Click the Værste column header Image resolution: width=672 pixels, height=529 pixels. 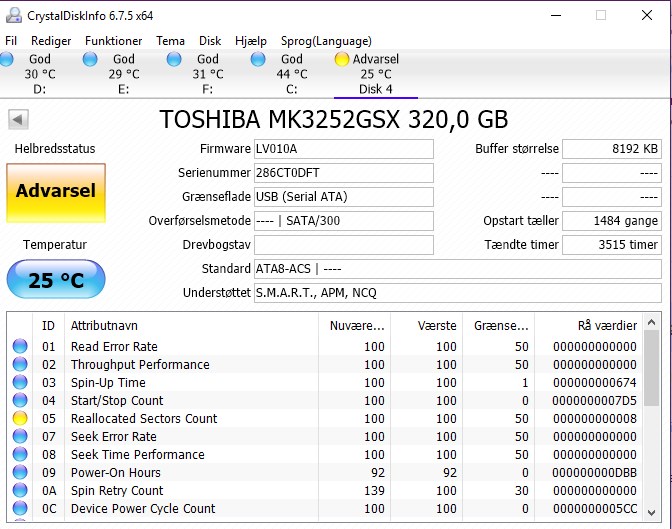tap(426, 325)
